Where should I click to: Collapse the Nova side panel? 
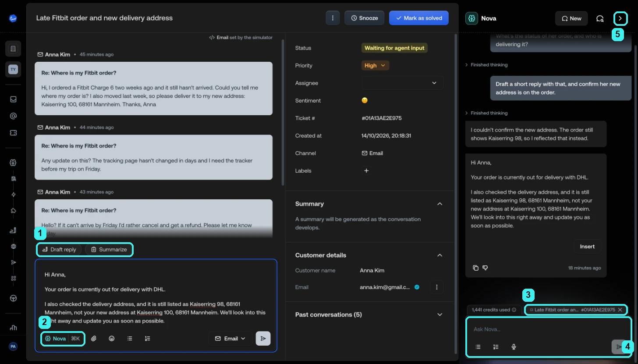620,18
